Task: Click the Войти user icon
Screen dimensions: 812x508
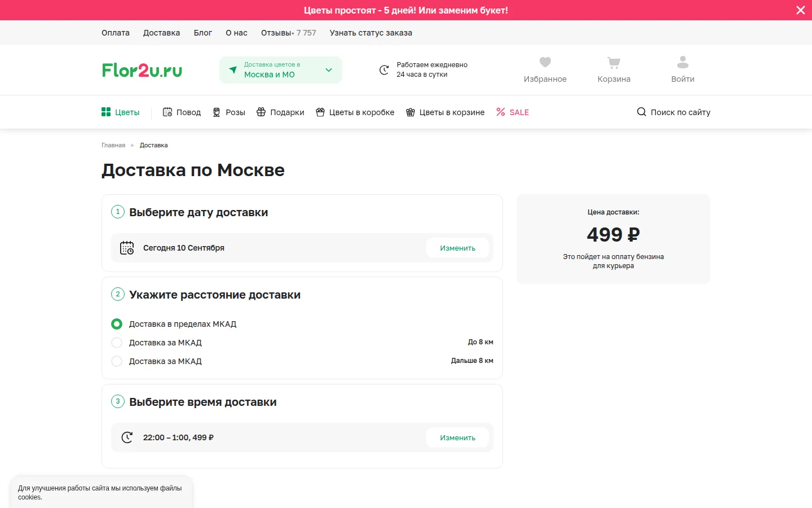Action: pyautogui.click(x=682, y=62)
